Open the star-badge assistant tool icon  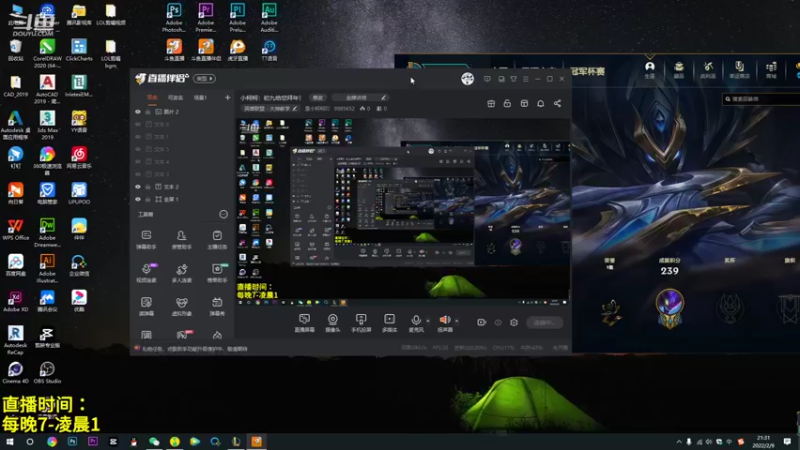(x=217, y=272)
